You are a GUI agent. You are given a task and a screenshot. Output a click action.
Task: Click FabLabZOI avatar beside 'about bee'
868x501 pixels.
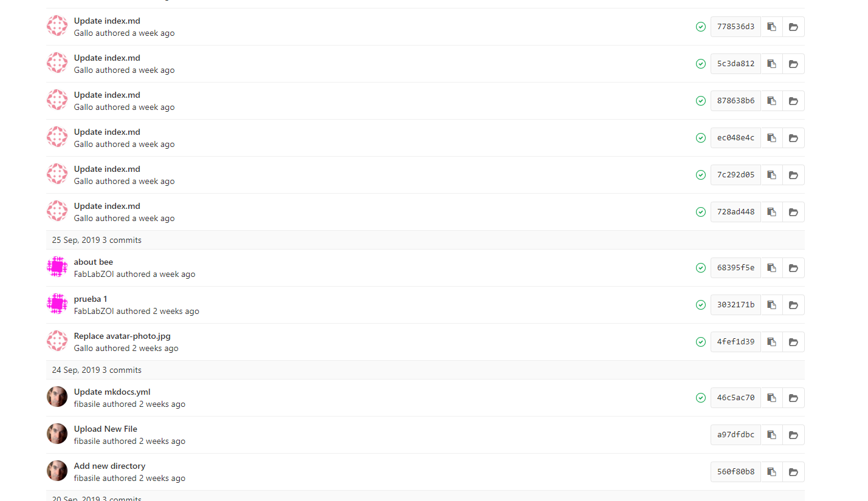[x=57, y=267]
